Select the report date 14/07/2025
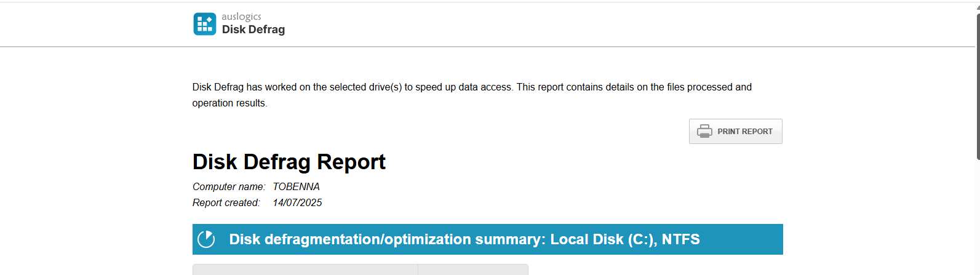The width and height of the screenshot is (980, 275). coord(297,202)
